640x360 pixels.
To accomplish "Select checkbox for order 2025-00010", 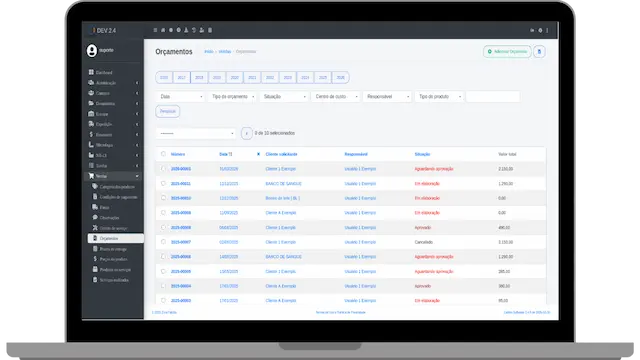I will pyautogui.click(x=163, y=198).
